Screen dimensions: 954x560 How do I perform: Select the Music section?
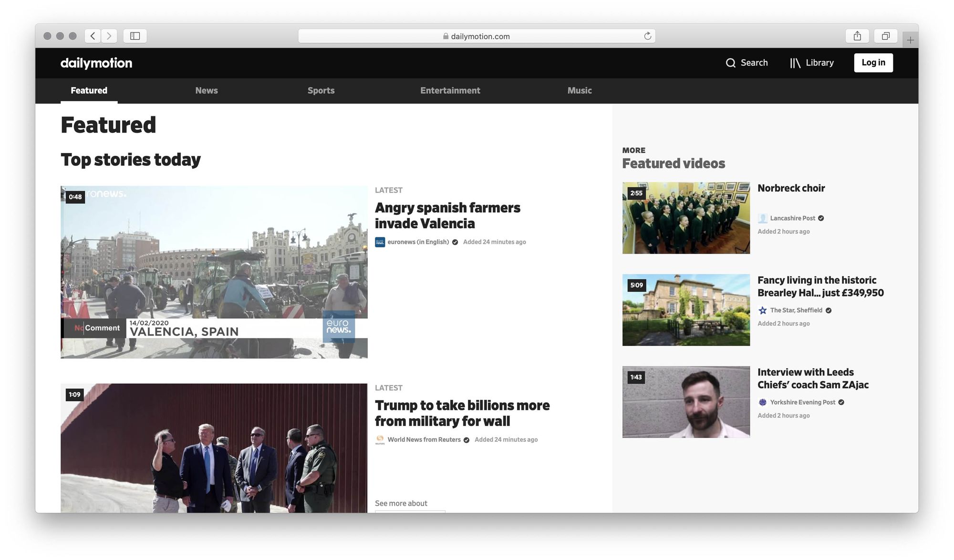[579, 91]
